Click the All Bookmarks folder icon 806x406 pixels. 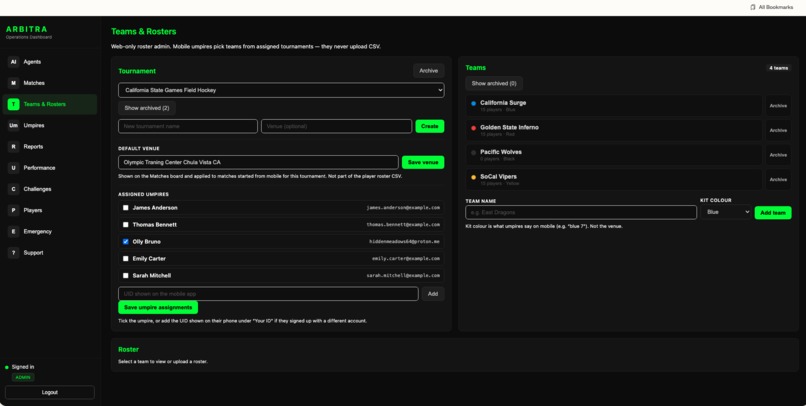tap(753, 7)
